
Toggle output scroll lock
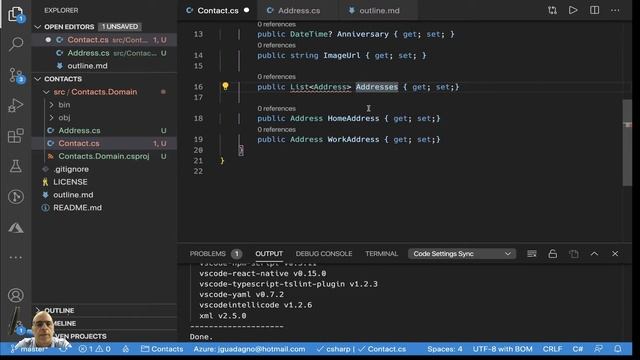553,254
